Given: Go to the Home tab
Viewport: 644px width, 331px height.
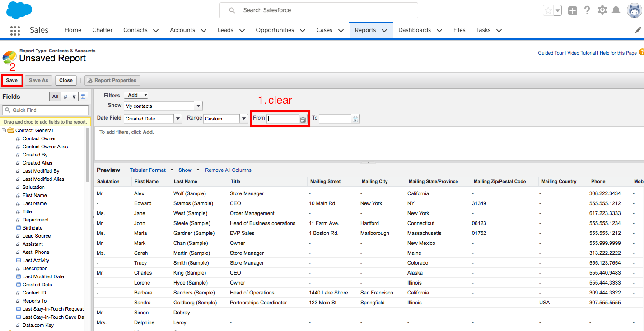Looking at the screenshot, I should point(73,30).
